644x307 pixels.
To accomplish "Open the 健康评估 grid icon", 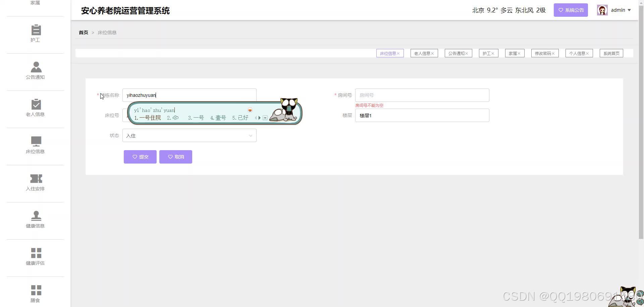I will [36, 253].
